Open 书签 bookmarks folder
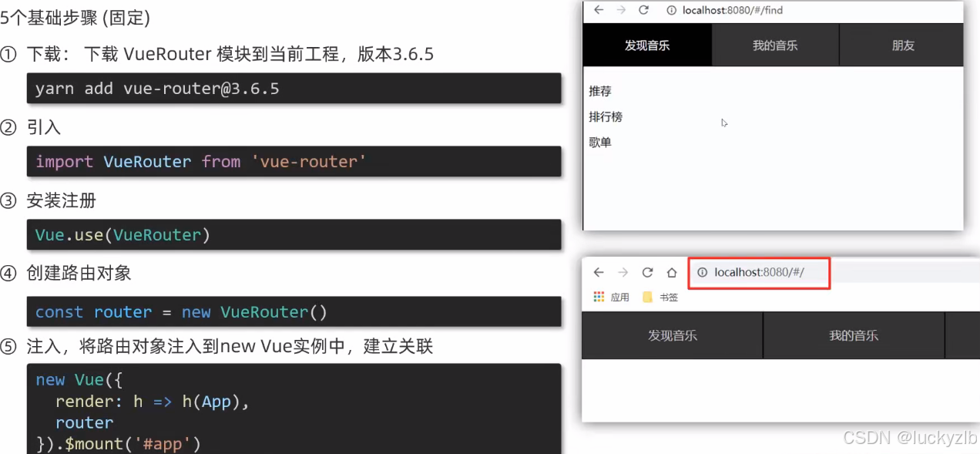Viewport: 980px width, 454px height. 660,297
